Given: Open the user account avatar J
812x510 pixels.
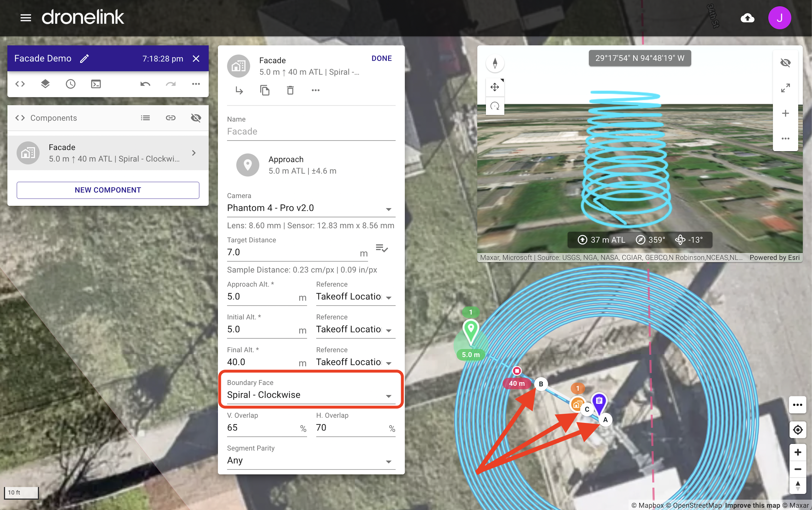Looking at the screenshot, I should (x=779, y=18).
